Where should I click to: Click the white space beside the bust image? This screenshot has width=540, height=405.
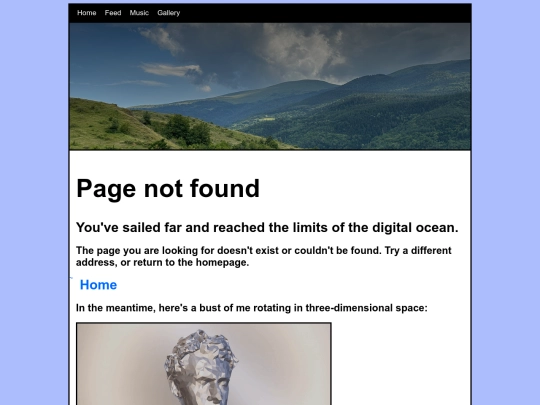coord(401,364)
